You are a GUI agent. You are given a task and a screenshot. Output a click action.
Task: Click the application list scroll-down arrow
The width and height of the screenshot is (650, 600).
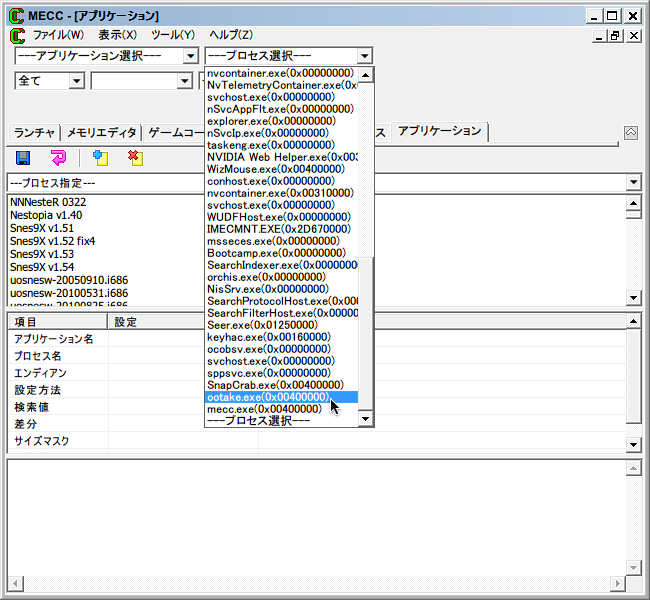pyautogui.click(x=633, y=298)
